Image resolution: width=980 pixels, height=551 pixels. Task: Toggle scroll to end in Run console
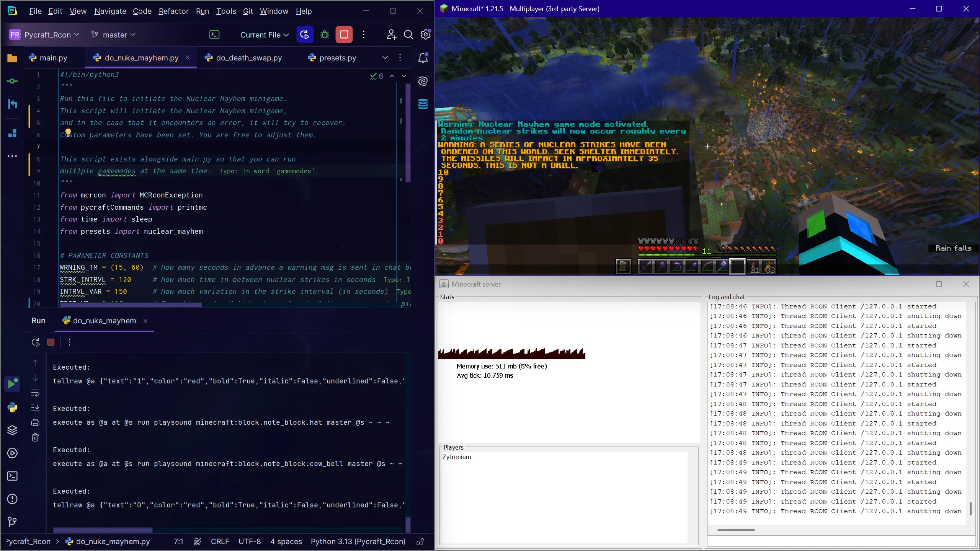[35, 408]
